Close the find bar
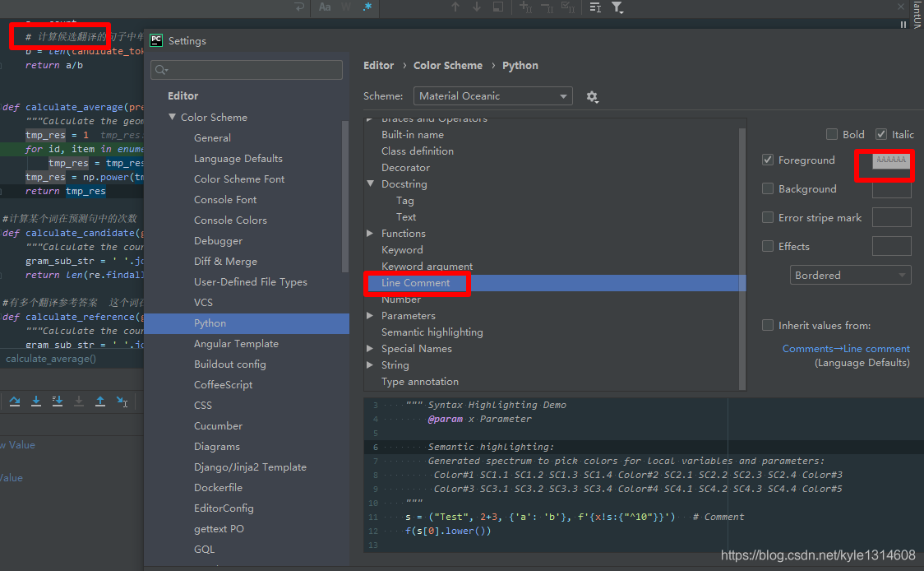Image resolution: width=924 pixels, height=571 pixels. click(x=900, y=7)
